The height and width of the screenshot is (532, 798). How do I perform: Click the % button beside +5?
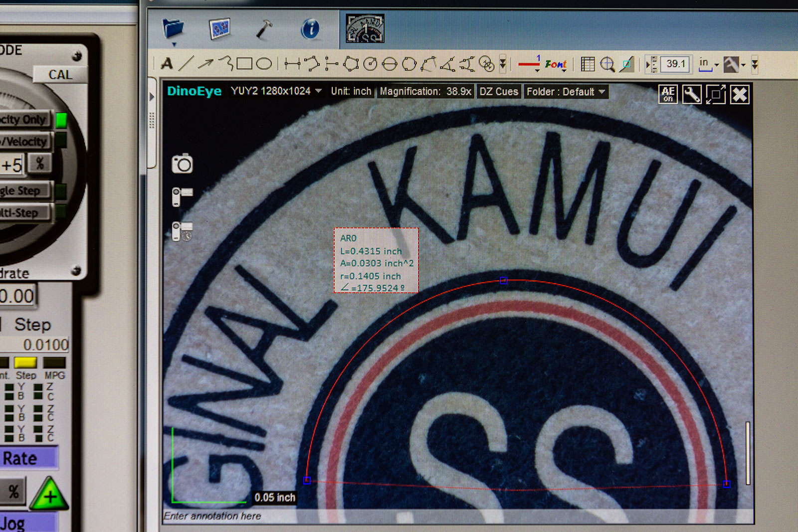(x=40, y=163)
